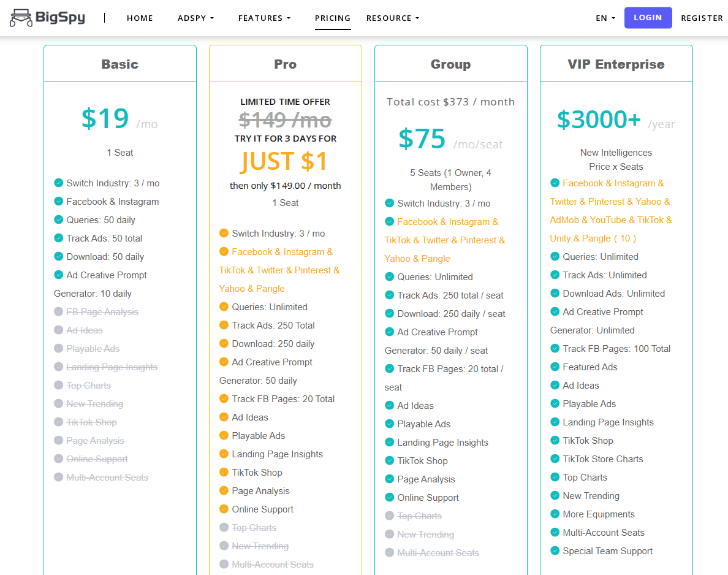Viewport: 728px width, 575px height.
Task: Click the grayed icon beside Multi-Account Seats in Group
Action: (390, 552)
